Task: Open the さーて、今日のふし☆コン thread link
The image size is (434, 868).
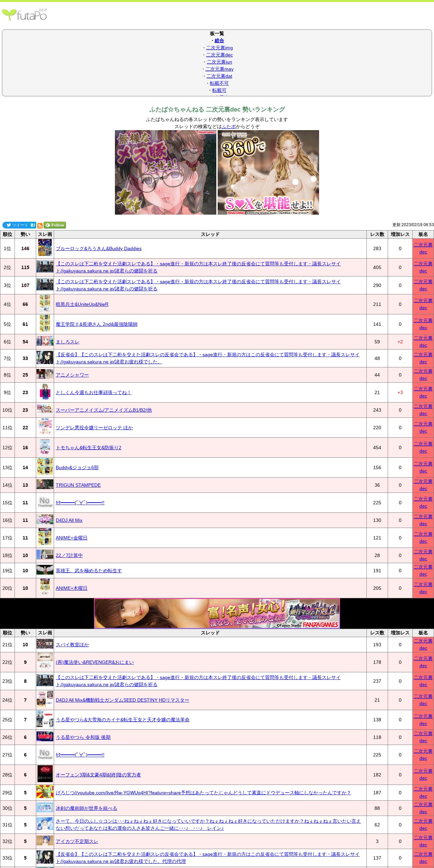Action: coord(208,824)
